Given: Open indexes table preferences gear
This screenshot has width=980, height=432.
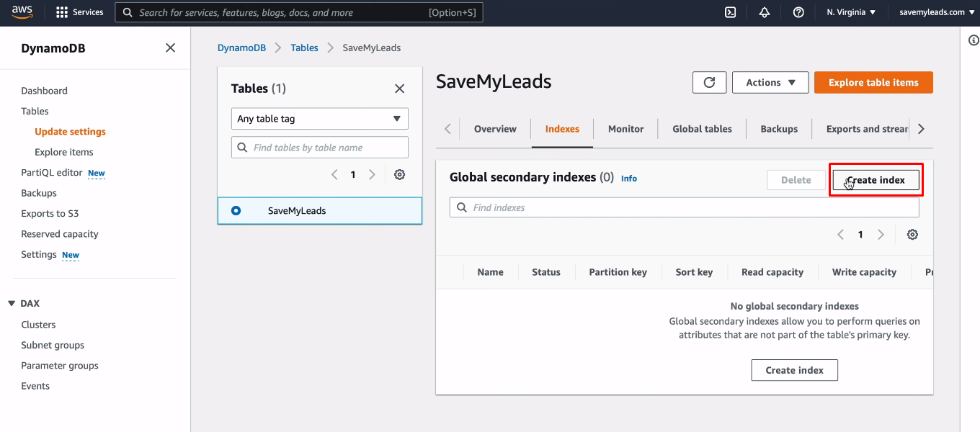Looking at the screenshot, I should 912,235.
